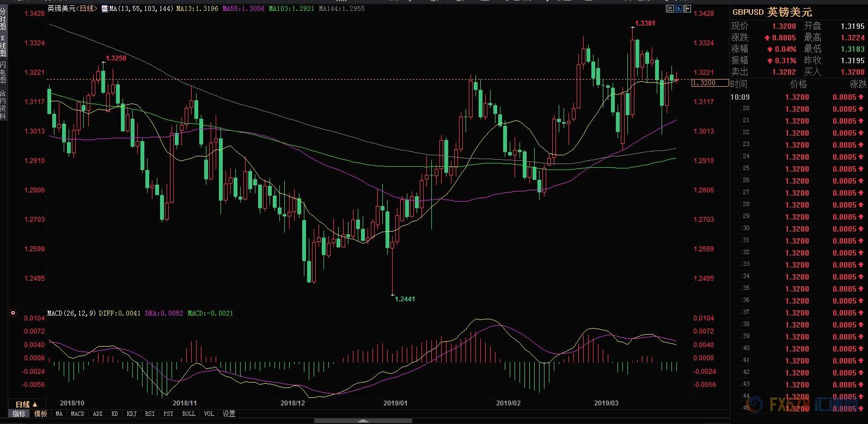
Task: Click the 2018/12 date axis label
Action: 292,403
